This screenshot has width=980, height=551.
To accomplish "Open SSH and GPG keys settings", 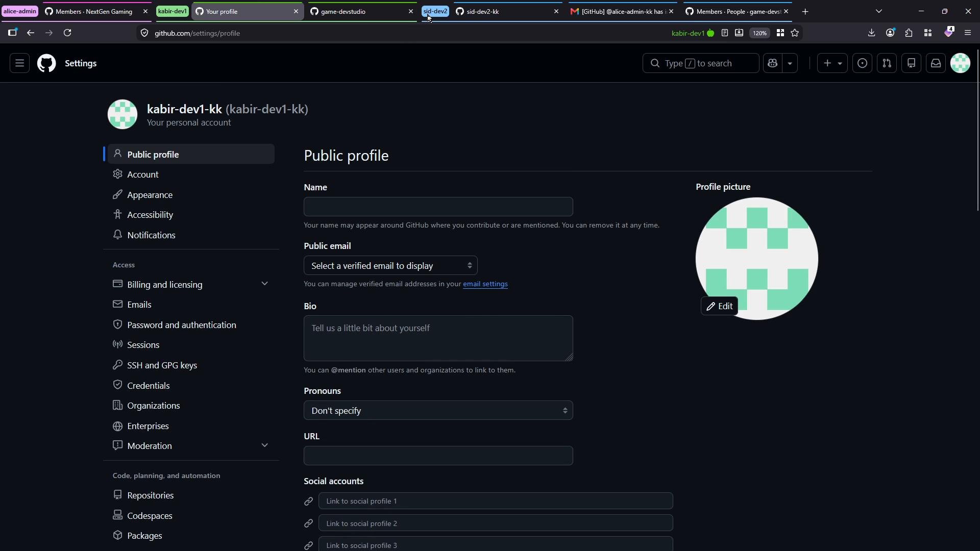I will tap(191, 365).
